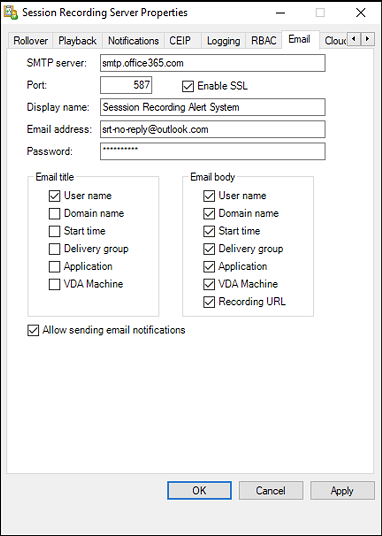Viewport: 382px width, 536px height.
Task: Toggle the Enable SSL checkbox
Action: [x=188, y=86]
